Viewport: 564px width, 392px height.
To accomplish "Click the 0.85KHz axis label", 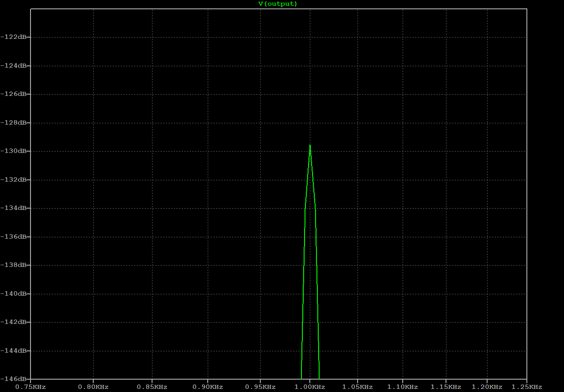I will pos(152,387).
